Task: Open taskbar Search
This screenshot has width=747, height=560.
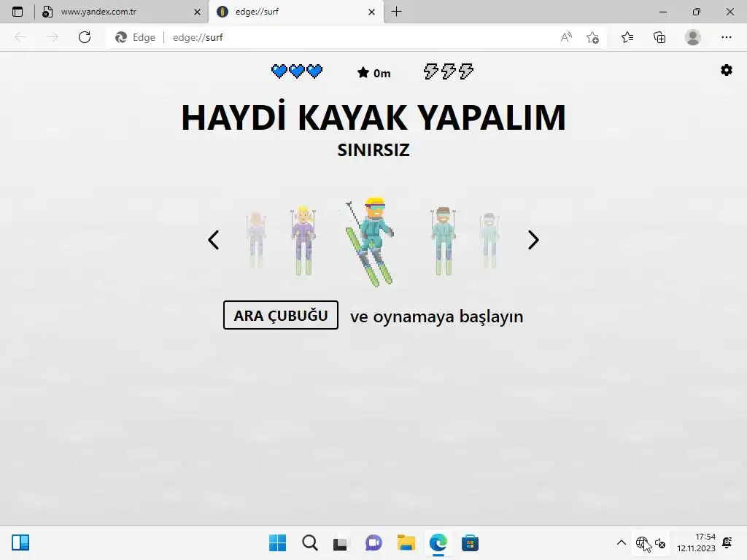Action: click(309, 542)
